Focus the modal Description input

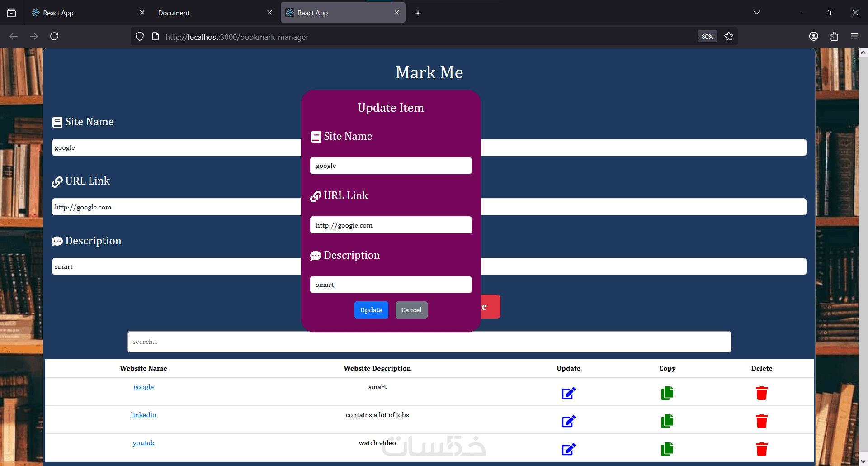(391, 285)
